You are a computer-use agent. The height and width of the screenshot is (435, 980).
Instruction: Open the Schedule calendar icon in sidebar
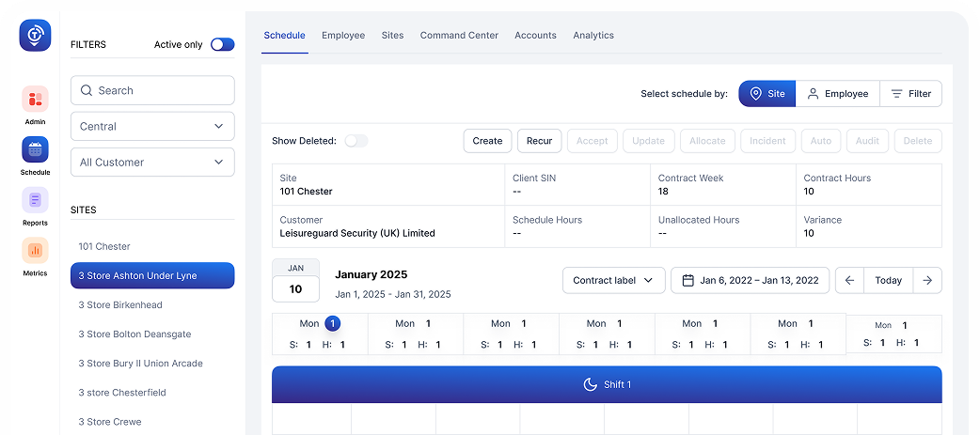click(35, 149)
